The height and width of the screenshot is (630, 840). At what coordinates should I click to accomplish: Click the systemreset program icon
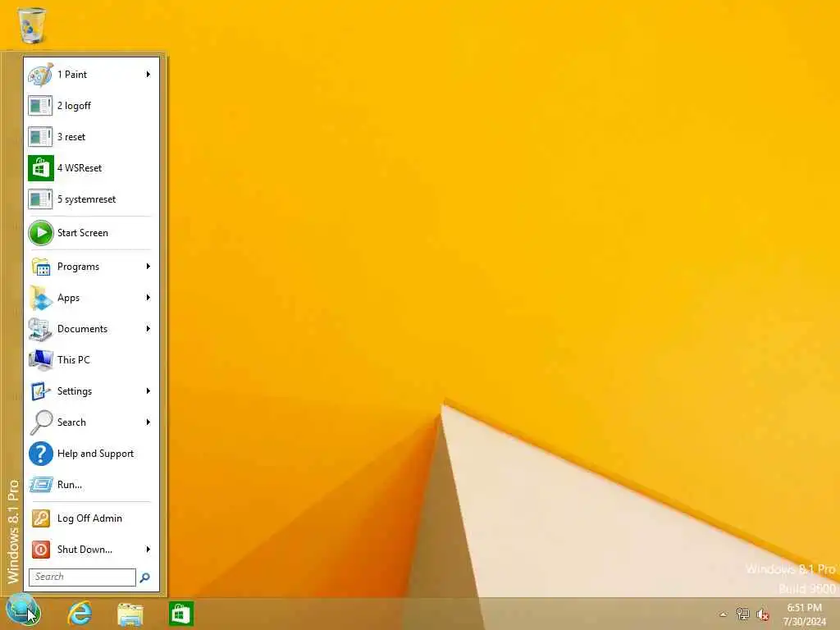[x=41, y=199]
